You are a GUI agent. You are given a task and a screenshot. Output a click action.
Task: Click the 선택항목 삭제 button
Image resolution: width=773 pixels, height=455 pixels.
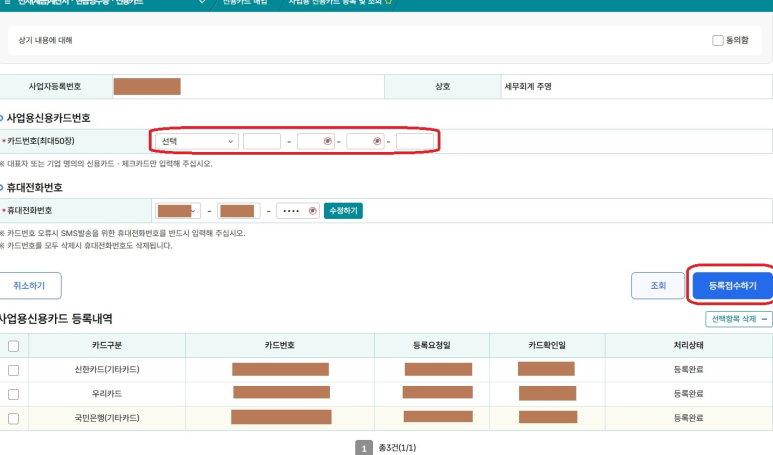click(738, 319)
